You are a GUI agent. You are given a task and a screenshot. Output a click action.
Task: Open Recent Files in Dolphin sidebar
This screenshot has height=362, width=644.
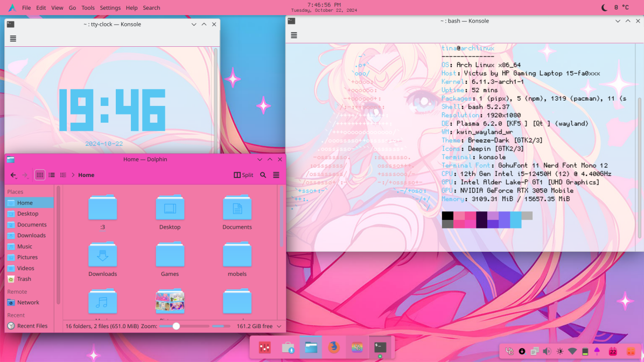click(32, 326)
